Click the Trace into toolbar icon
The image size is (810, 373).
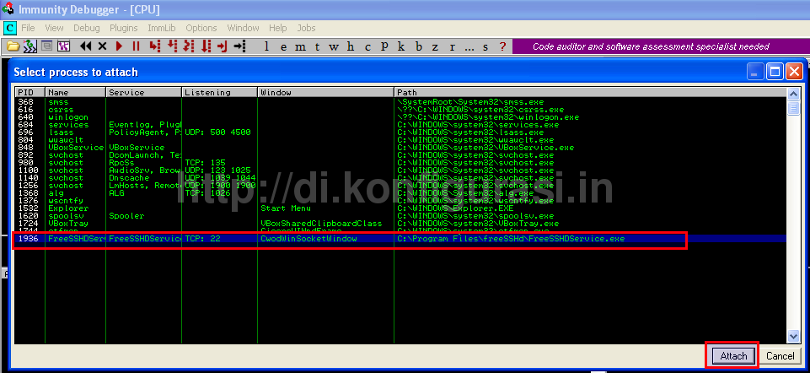point(189,46)
